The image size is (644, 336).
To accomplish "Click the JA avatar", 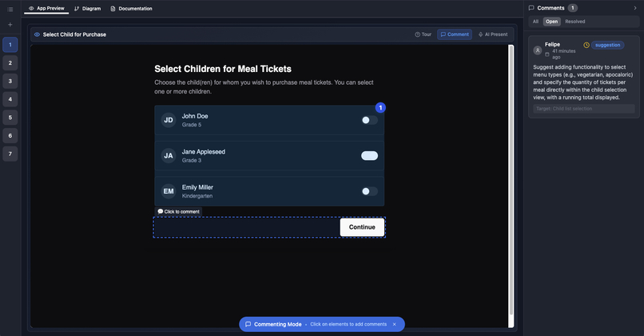I will pos(169,155).
